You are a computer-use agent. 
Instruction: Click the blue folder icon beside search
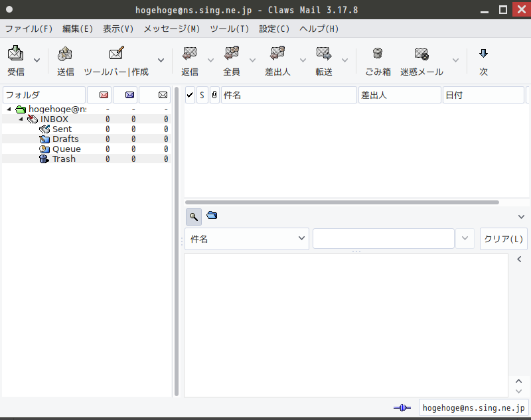coord(212,215)
